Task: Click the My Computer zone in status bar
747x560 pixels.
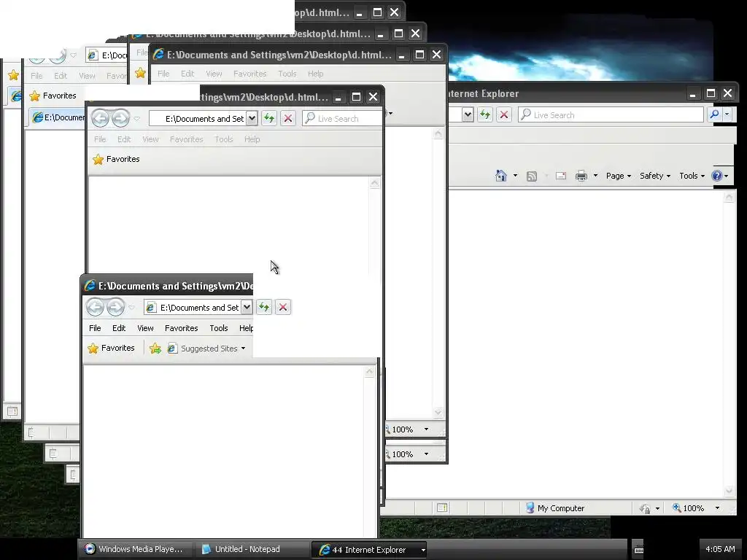Action: click(555, 508)
